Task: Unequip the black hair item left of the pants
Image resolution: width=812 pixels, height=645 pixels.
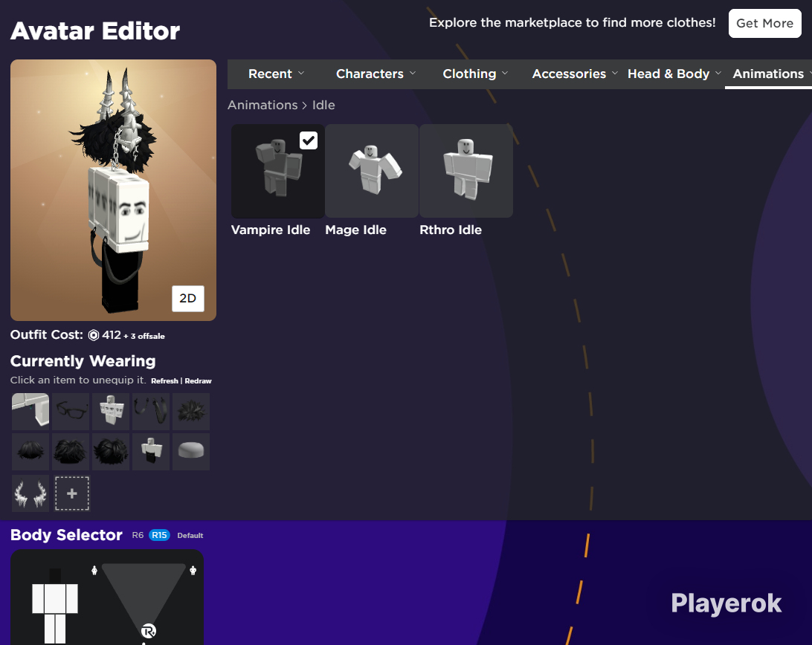Action: tap(111, 451)
